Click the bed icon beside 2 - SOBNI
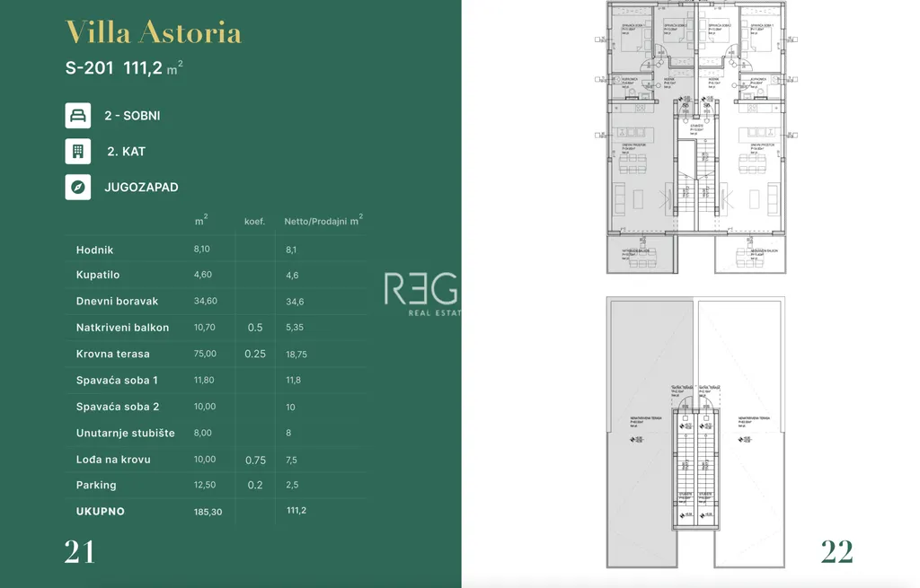 coord(78,116)
